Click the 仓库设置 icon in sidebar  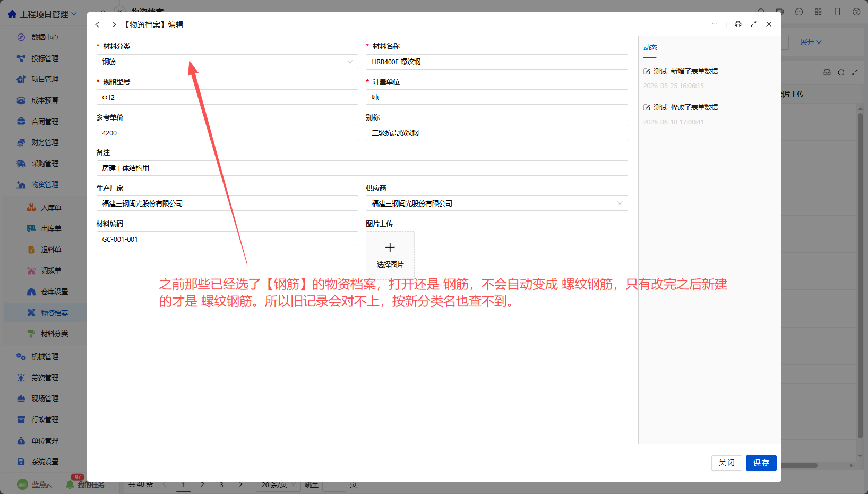coord(31,292)
